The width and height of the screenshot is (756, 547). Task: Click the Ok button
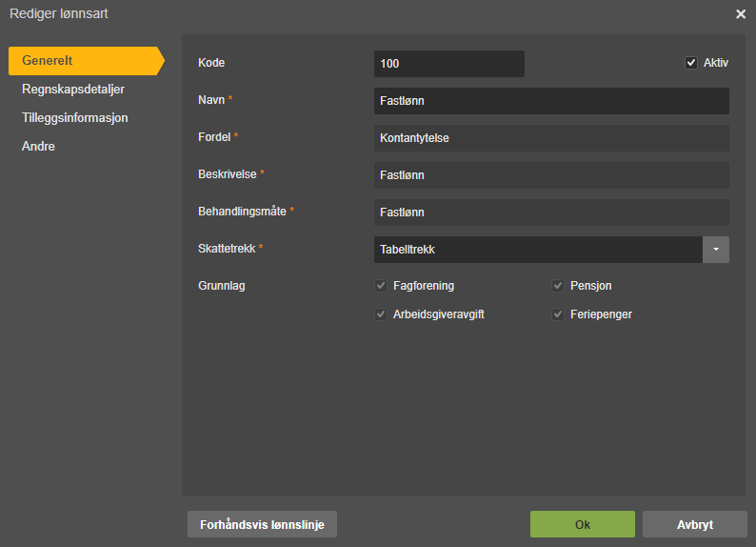click(583, 524)
